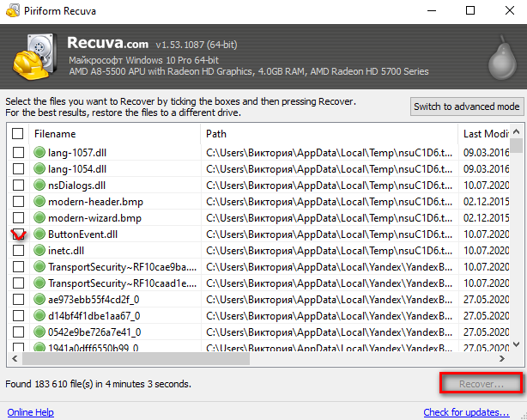Image resolution: width=527 pixels, height=420 pixels.
Task: Click the Switch to advanced mode button
Action: pyautogui.click(x=467, y=107)
